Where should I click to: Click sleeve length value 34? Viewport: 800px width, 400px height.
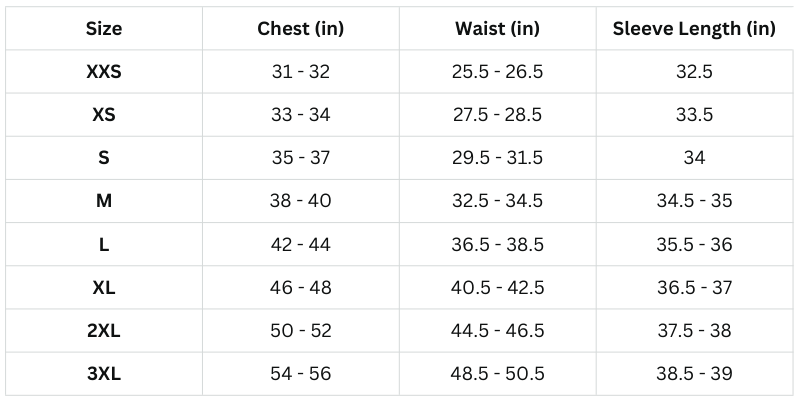pyautogui.click(x=694, y=157)
